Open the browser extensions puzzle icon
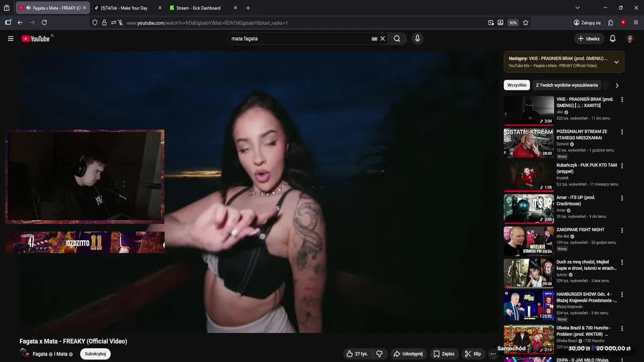This screenshot has height=362, width=644. coord(610,23)
